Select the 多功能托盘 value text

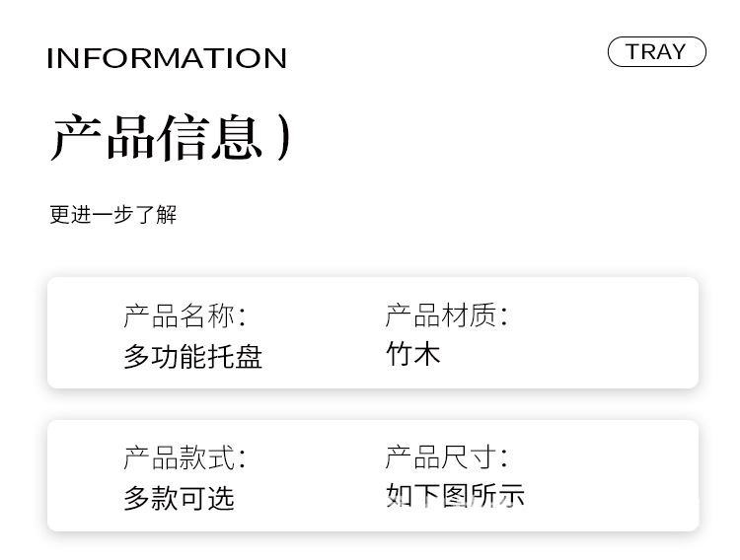point(192,356)
